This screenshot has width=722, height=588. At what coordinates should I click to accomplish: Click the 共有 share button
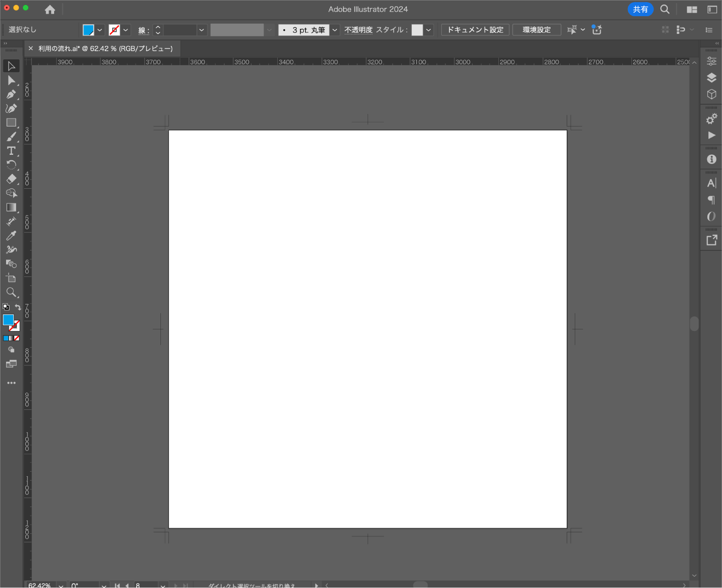(640, 9)
